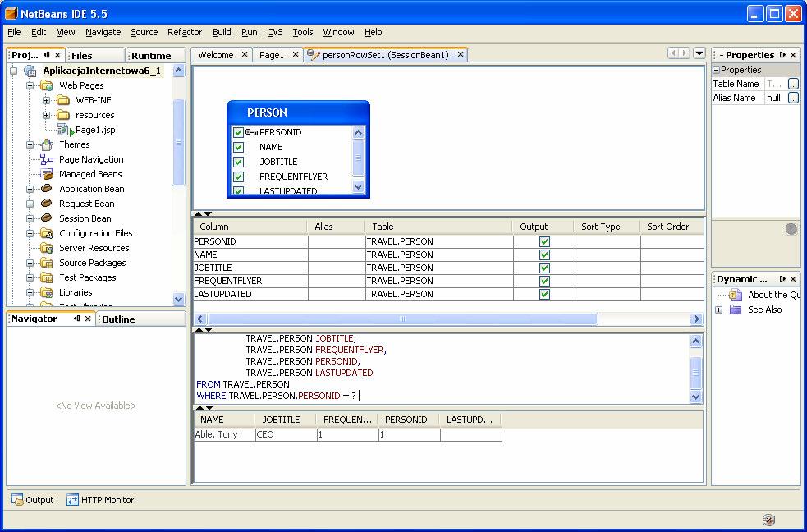This screenshot has height=532, width=807.
Task: Minimize the Properties panel via slide icon
Action: point(782,54)
